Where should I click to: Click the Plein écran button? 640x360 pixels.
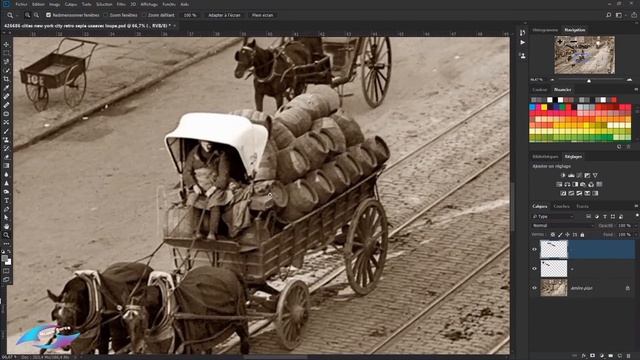tap(262, 15)
